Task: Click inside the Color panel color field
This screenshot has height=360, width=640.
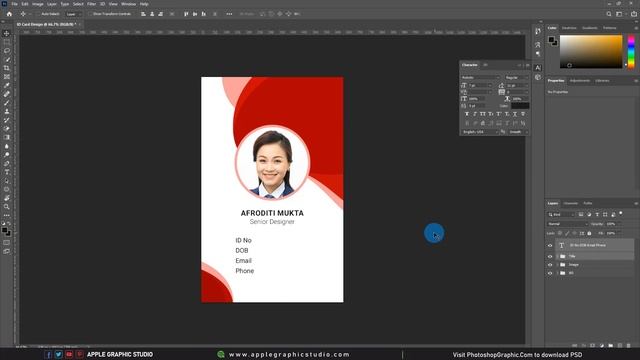Action: [x=591, y=51]
